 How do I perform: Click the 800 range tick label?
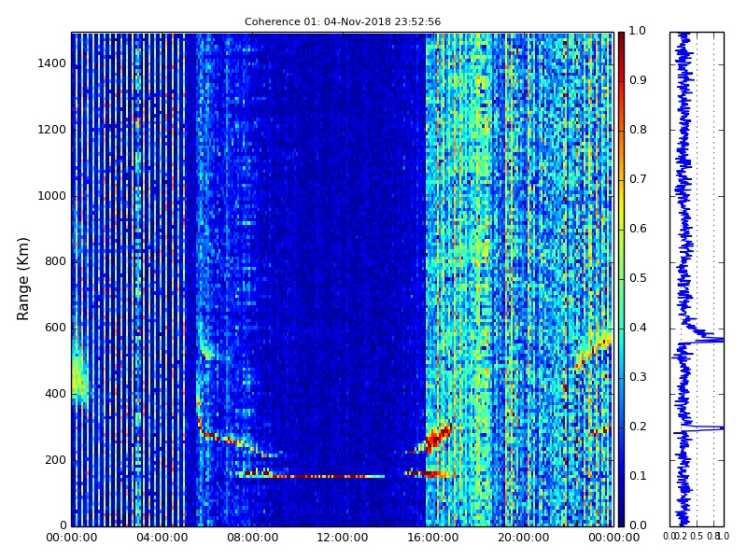(56, 261)
